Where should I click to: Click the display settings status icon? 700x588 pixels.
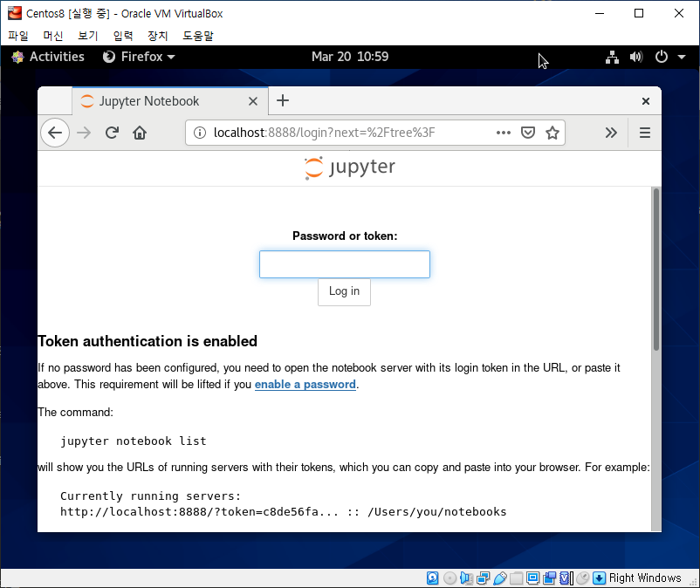tap(532, 578)
